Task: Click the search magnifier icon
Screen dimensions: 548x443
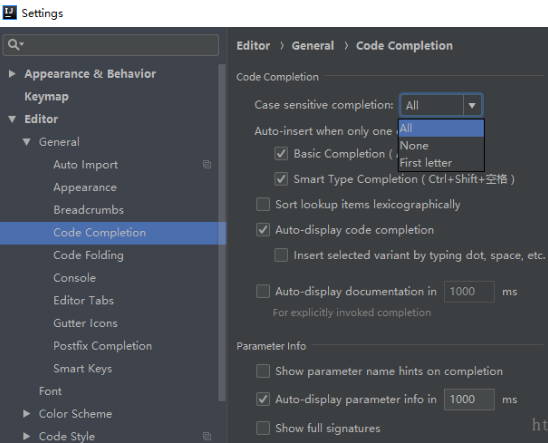Action: click(14, 44)
